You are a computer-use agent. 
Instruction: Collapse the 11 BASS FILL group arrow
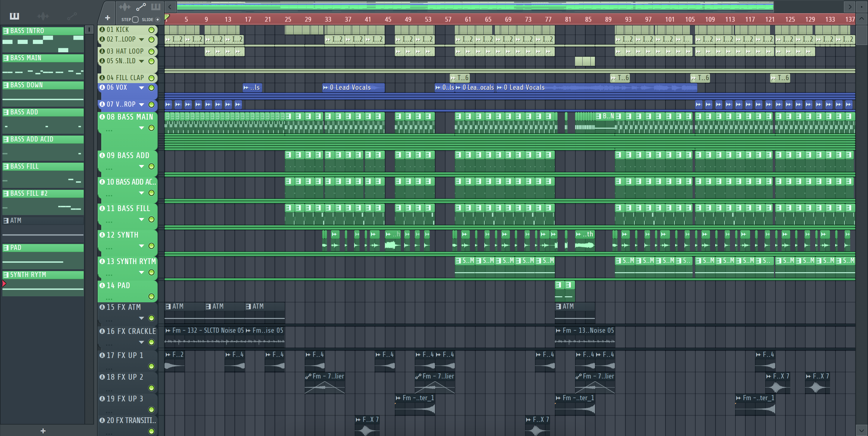142,220
